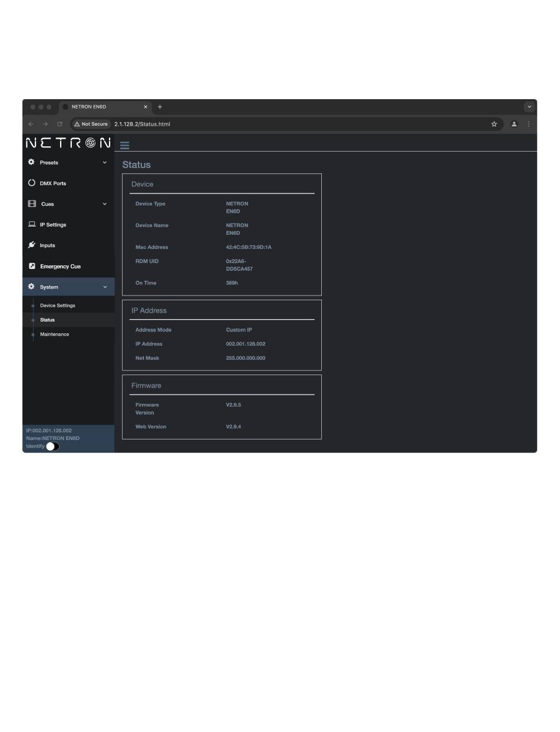Click the Firmware Version value V2.9.5
Screen dimensions: 560x732
(233, 405)
